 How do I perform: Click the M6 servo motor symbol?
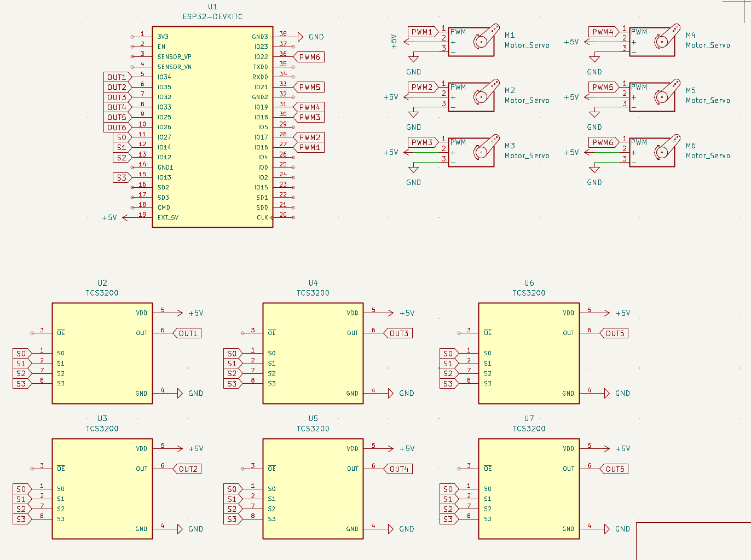[x=652, y=152]
